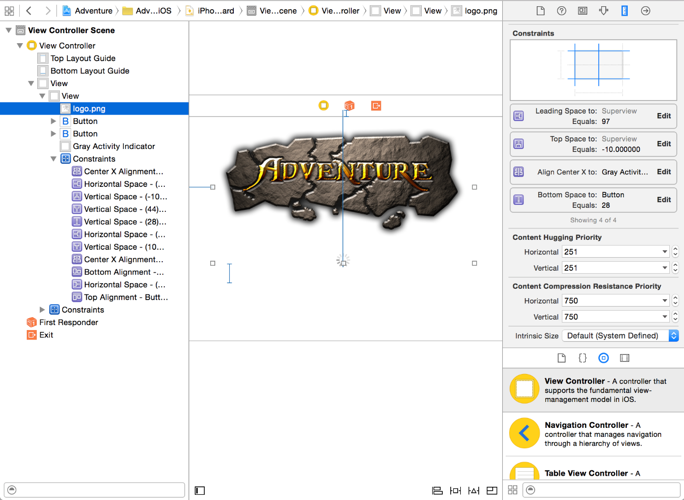Screen dimensions: 684x500
Task: Switch library to icon grid view
Action: coord(513,490)
